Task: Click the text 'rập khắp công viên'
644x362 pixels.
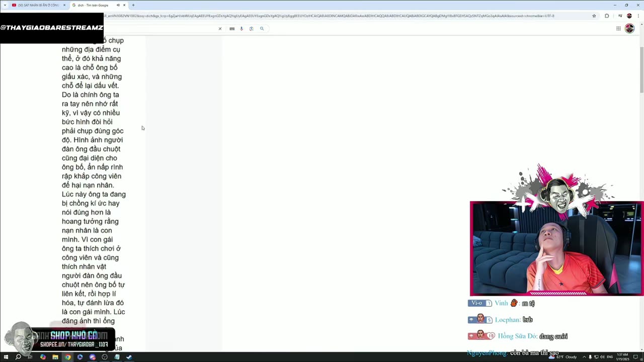Action: (92, 176)
